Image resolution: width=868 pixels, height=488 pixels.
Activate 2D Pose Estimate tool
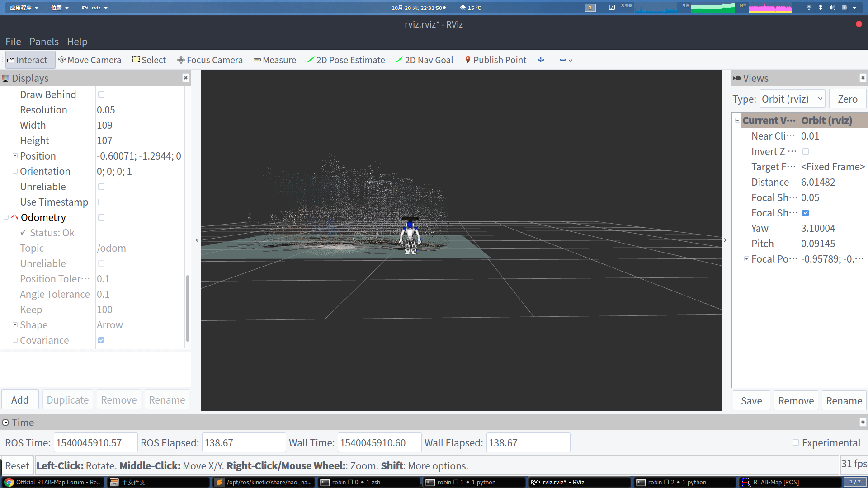pos(346,60)
